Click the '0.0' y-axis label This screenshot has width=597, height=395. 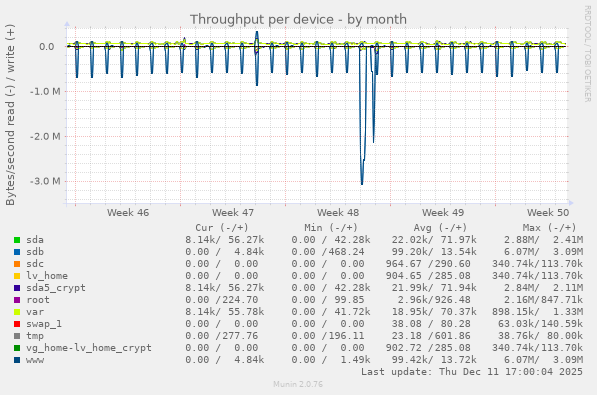46,47
